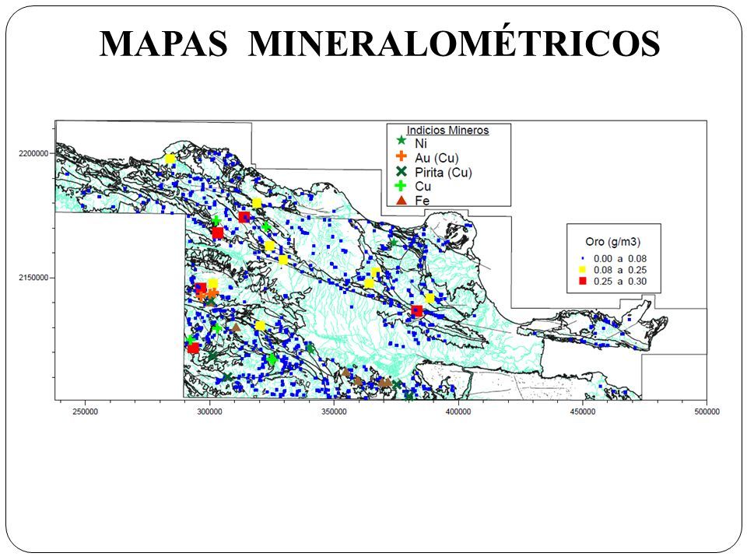
Task: Click the 2200000 y-axis label
Action: 33,153
